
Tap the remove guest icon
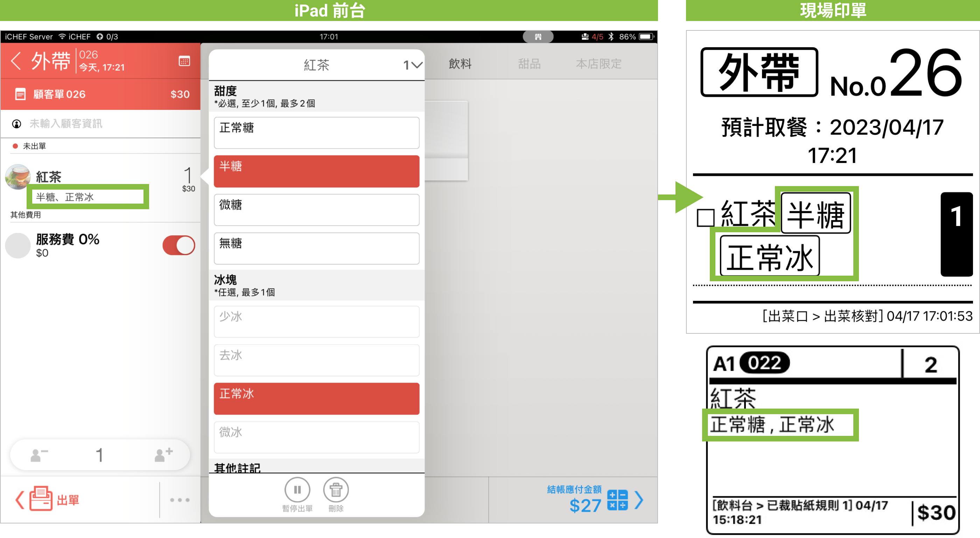(39, 455)
